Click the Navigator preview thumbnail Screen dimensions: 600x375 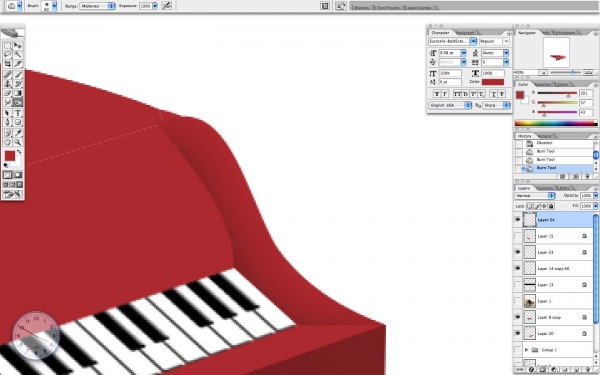pos(556,52)
